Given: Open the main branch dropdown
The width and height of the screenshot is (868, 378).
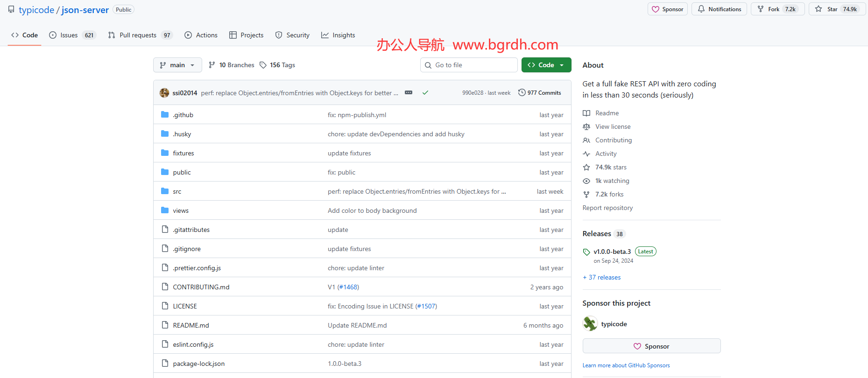Looking at the screenshot, I should click(177, 65).
